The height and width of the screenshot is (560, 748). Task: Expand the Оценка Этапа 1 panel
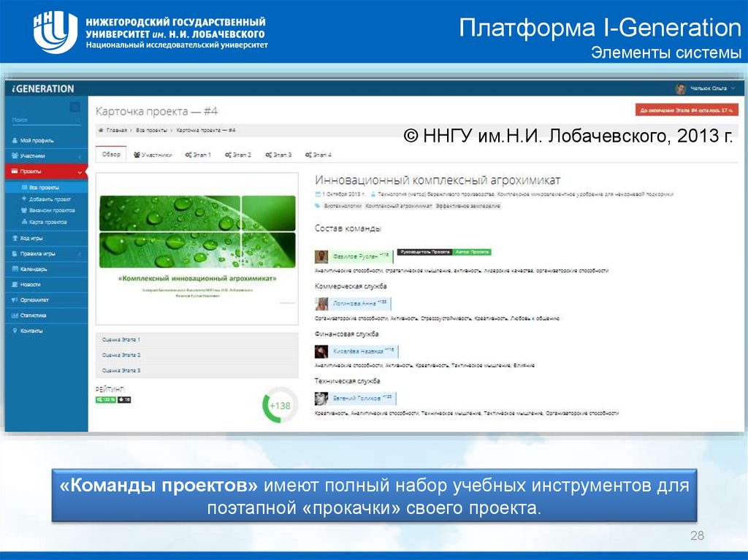196,340
